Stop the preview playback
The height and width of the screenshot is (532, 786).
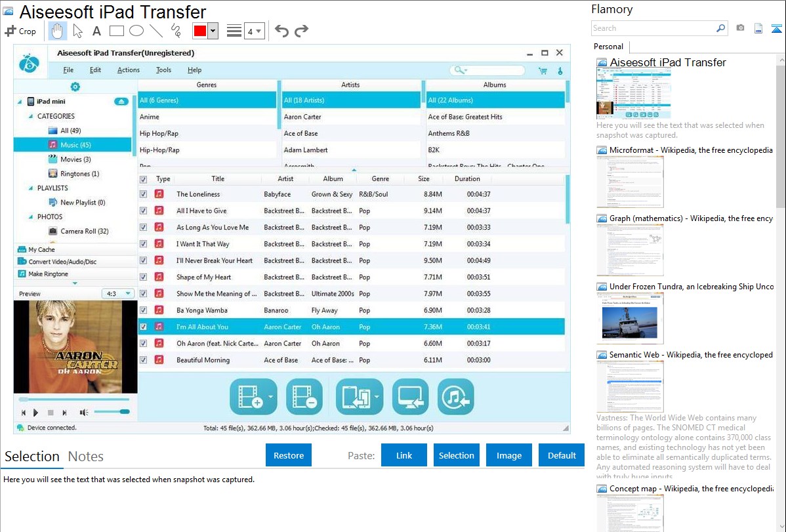coord(50,413)
